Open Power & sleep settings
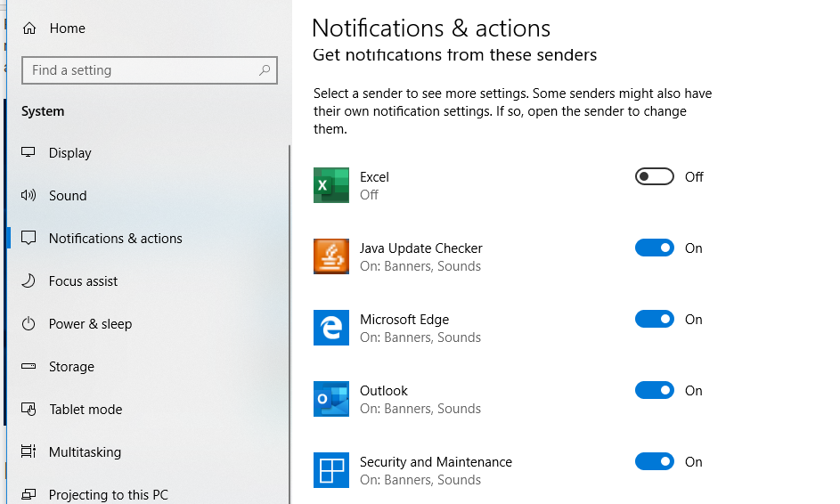 [90, 324]
